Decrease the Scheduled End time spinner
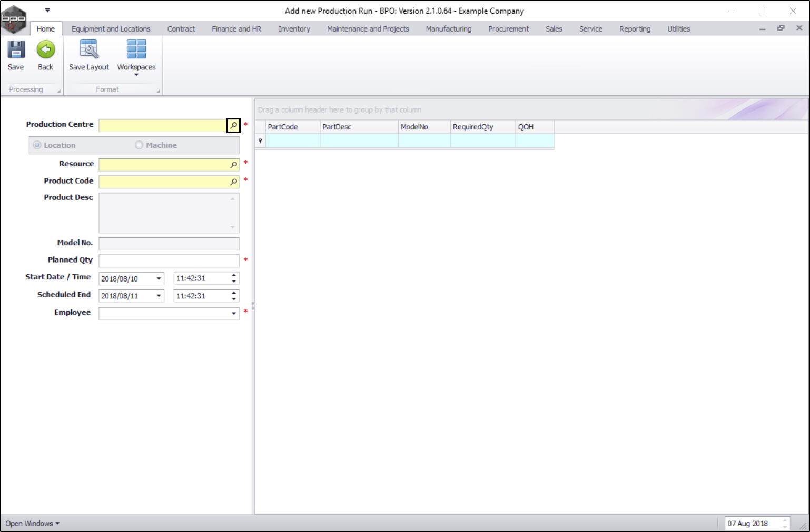810x532 pixels. click(x=234, y=299)
